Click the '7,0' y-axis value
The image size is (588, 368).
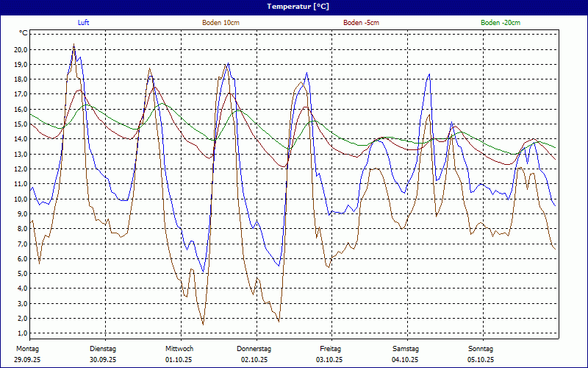click(22, 244)
